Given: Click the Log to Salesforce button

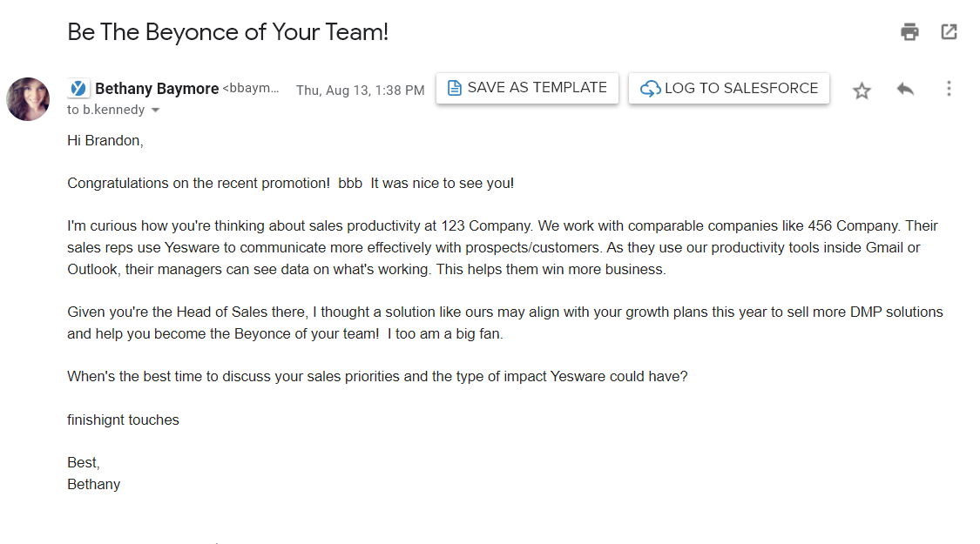Looking at the screenshot, I should (729, 89).
